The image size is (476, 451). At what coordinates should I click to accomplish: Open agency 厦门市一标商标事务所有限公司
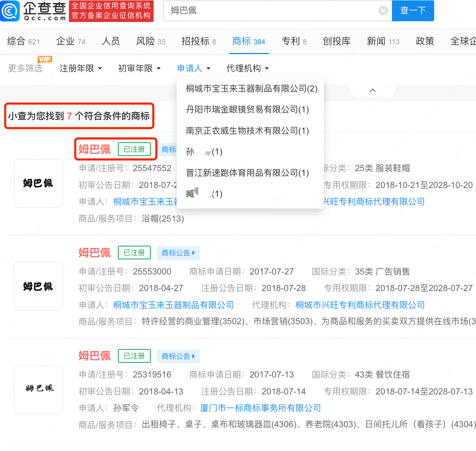[x=260, y=408]
